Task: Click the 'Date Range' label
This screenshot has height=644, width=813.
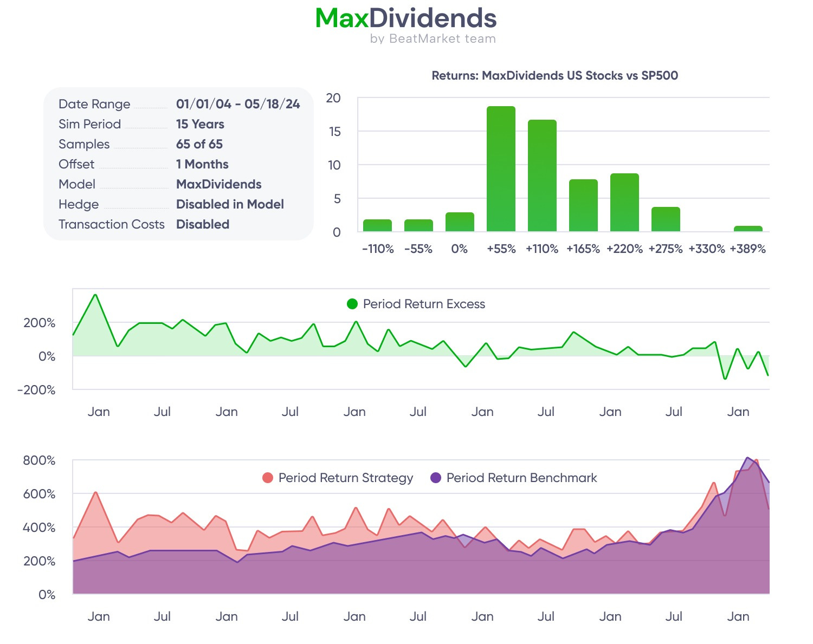Action: tap(94, 104)
